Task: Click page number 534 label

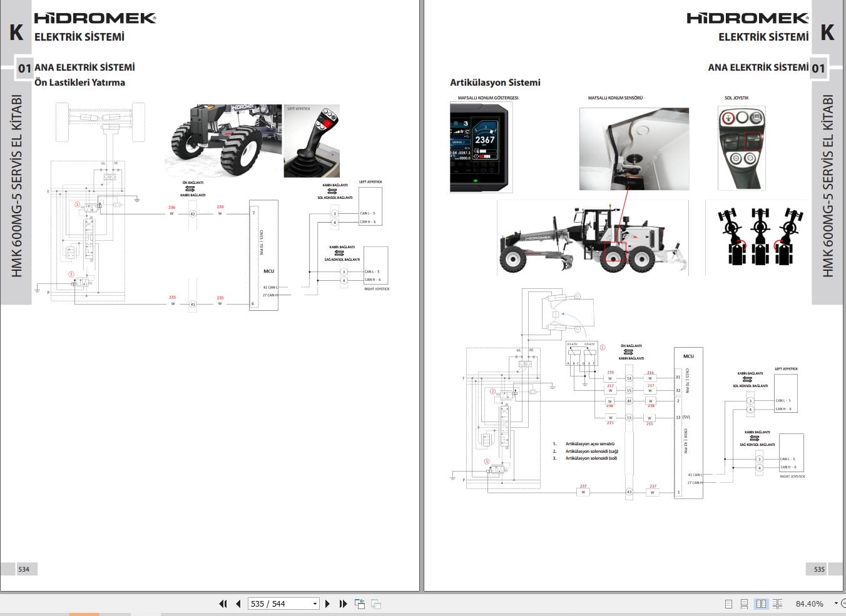Action: coord(24,569)
